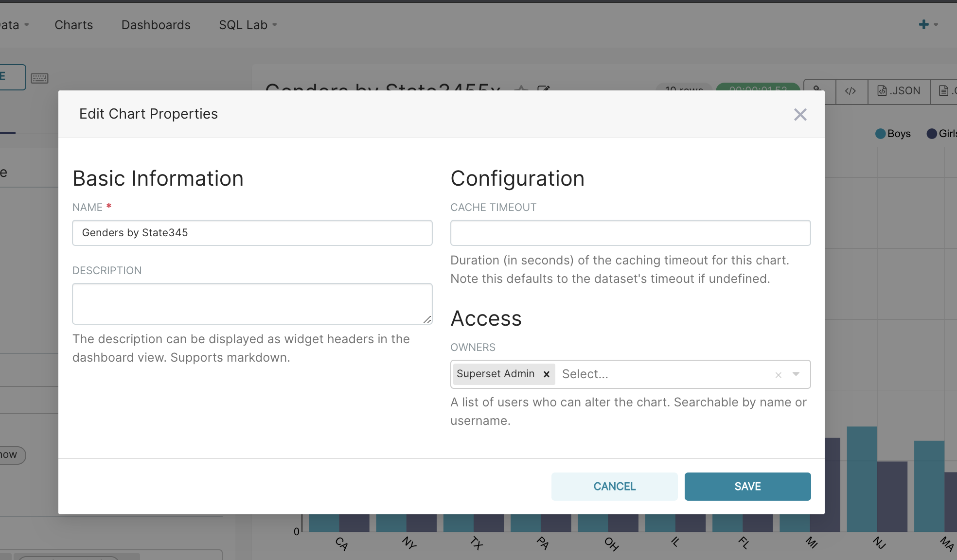Click the embed code icon
Viewport: 957px width, 560px height.
(x=851, y=91)
